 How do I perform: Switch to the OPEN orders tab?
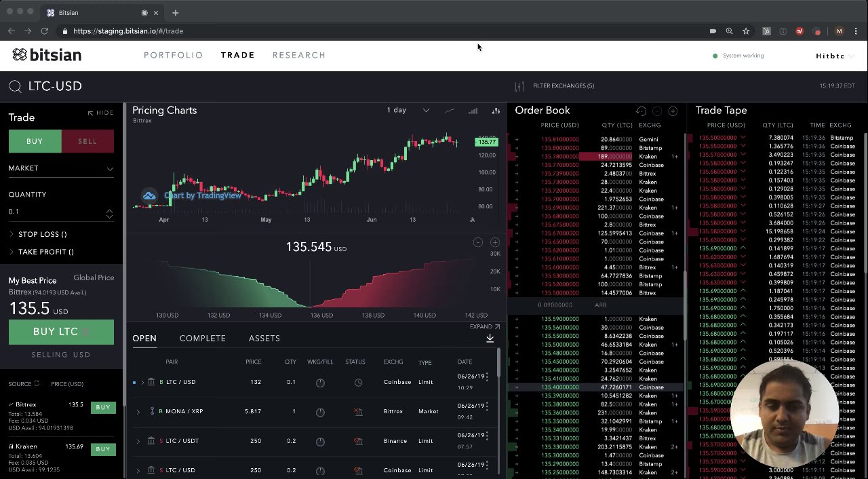(144, 338)
